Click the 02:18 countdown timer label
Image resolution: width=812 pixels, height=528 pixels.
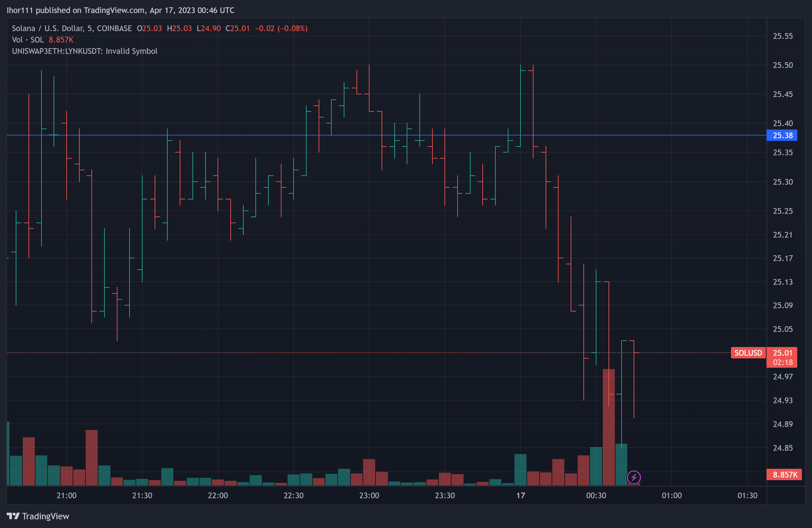[x=783, y=362]
